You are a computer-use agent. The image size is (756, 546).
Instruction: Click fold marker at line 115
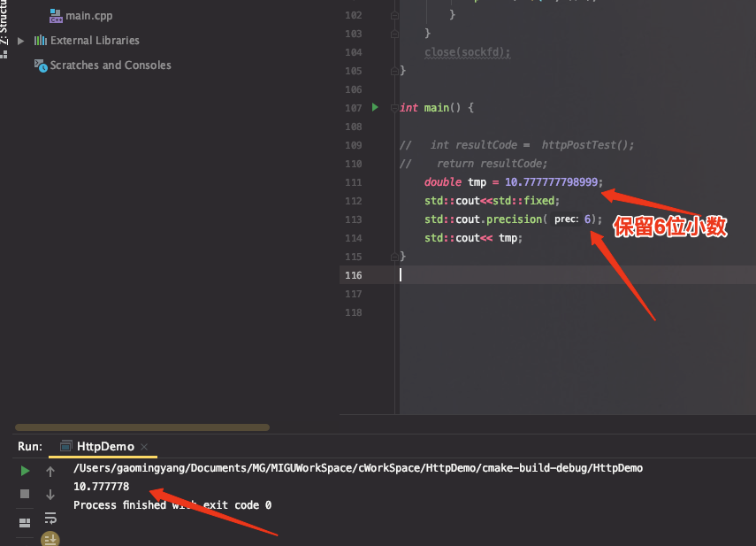(x=393, y=258)
